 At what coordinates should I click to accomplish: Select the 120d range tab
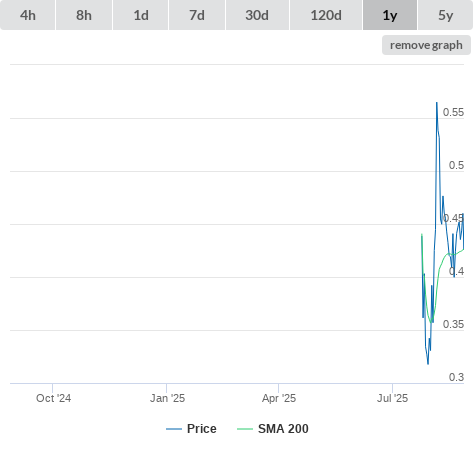(x=326, y=15)
